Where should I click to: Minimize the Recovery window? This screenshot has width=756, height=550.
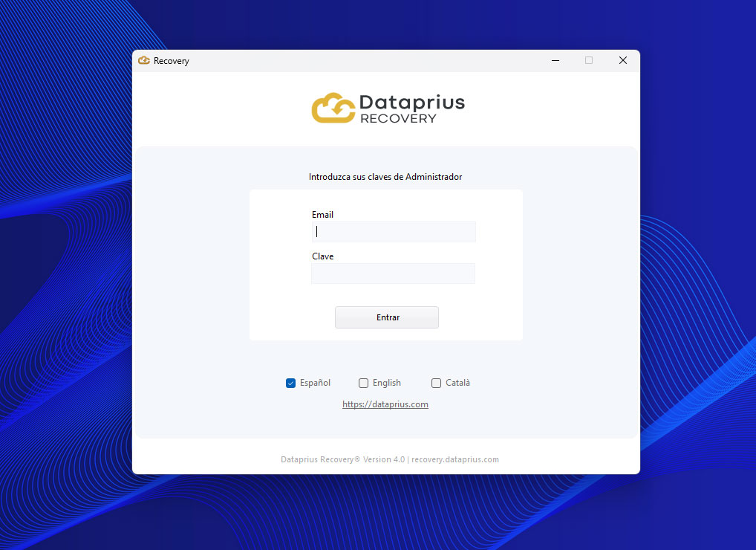click(x=555, y=61)
